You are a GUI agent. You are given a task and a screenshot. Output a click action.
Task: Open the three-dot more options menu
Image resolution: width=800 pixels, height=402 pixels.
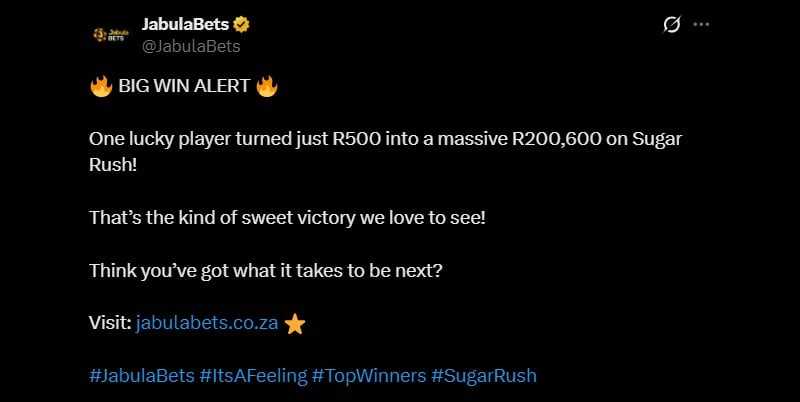(x=701, y=25)
